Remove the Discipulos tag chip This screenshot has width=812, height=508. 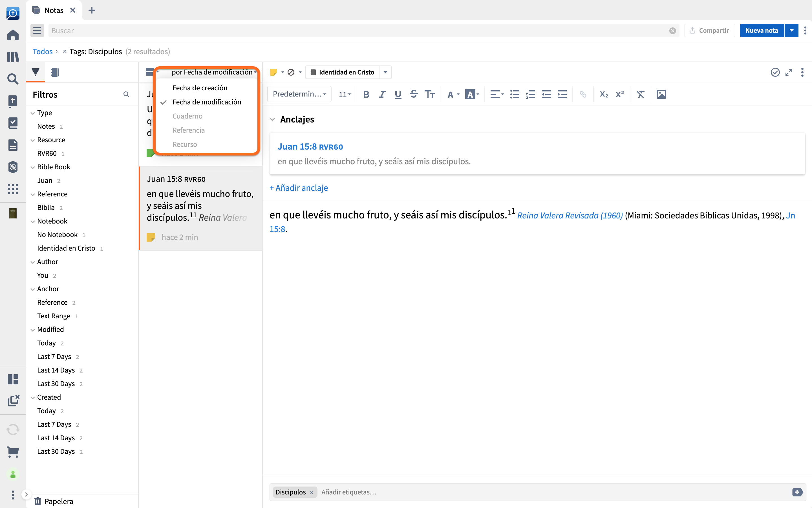pos(311,492)
